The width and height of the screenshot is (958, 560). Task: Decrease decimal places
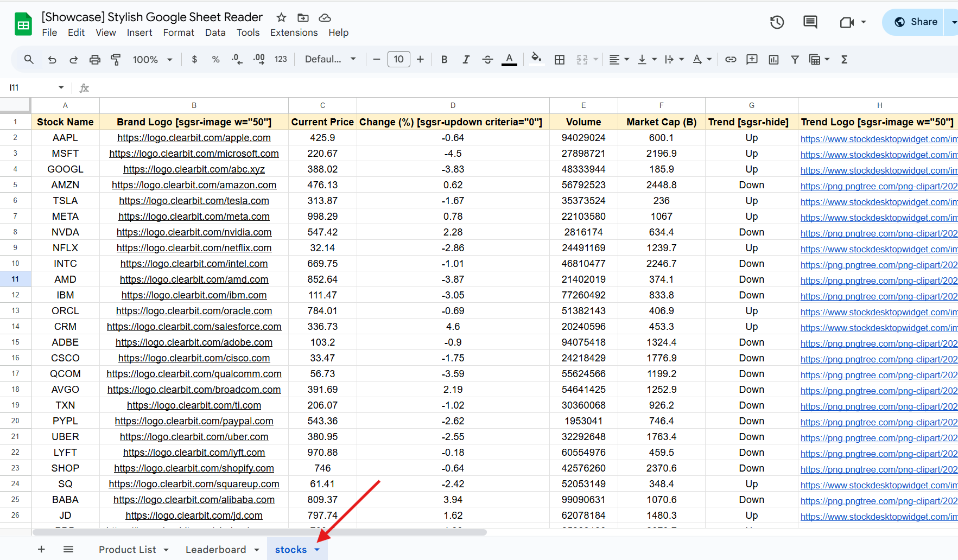(237, 59)
